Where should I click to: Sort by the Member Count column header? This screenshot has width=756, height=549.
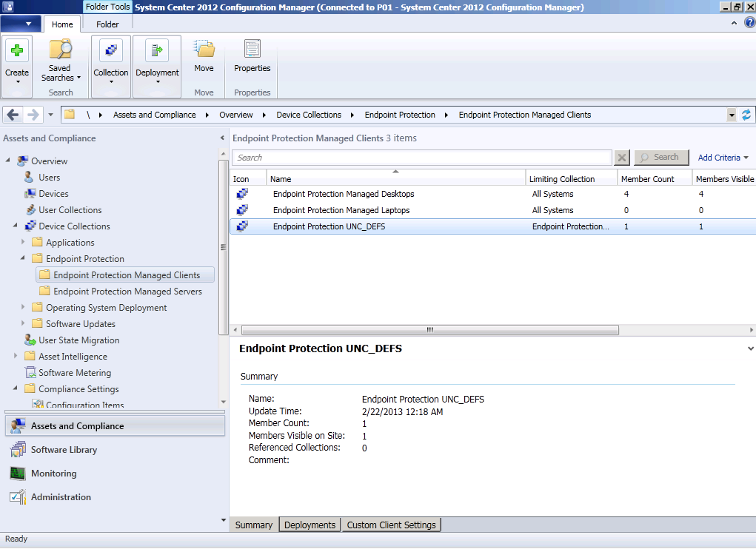[x=655, y=178]
